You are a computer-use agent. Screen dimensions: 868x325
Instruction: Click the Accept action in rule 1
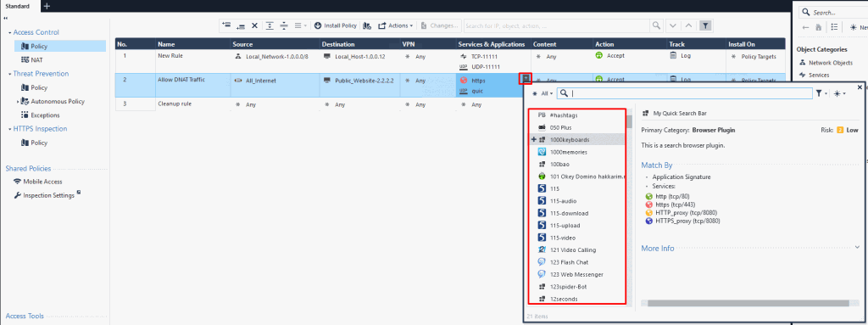coord(610,55)
